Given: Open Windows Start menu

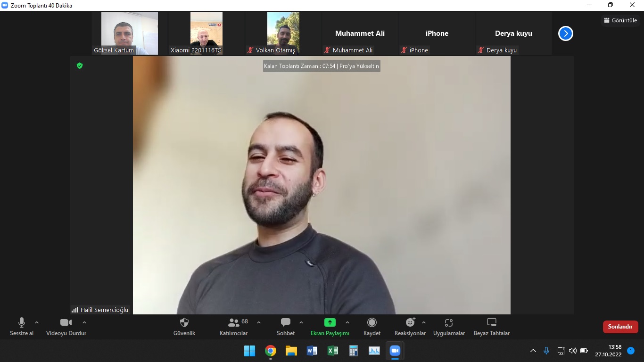Looking at the screenshot, I should 249,351.
